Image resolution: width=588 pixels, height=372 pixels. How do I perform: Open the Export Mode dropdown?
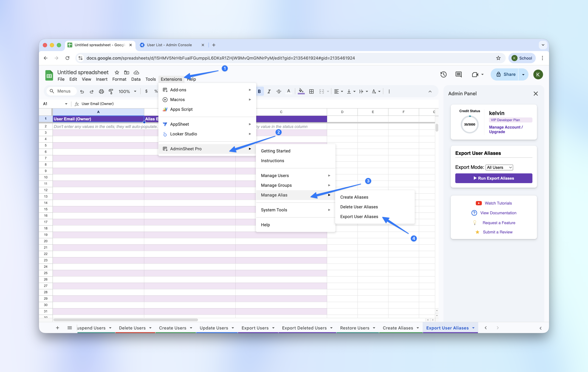pyautogui.click(x=499, y=167)
